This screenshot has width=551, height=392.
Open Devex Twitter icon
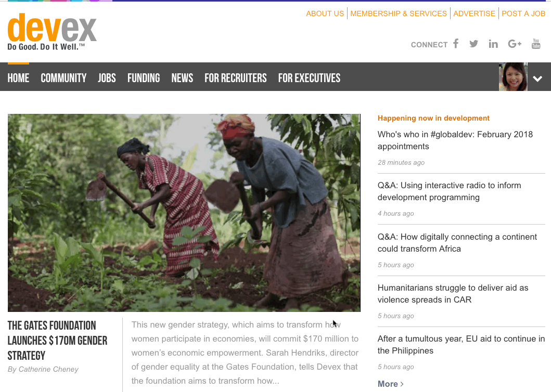point(473,44)
